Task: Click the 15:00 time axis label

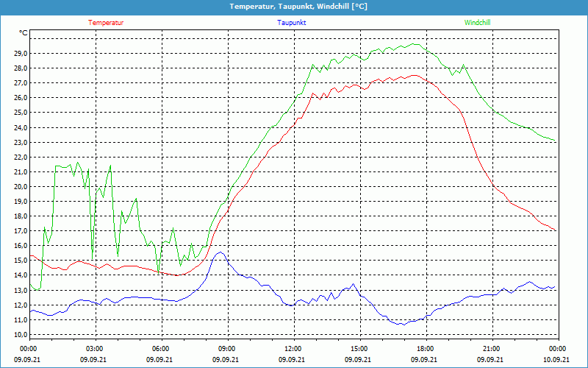Action: click(359, 349)
